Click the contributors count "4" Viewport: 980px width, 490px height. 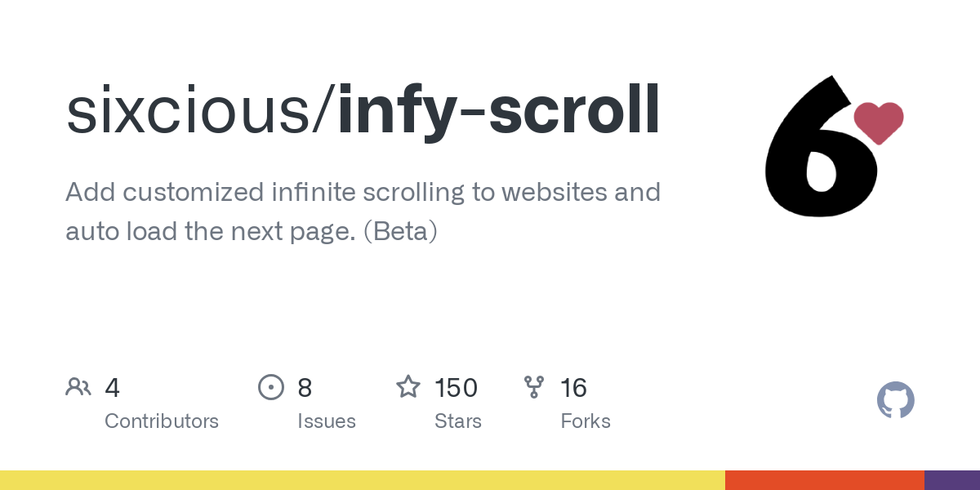pos(113,388)
